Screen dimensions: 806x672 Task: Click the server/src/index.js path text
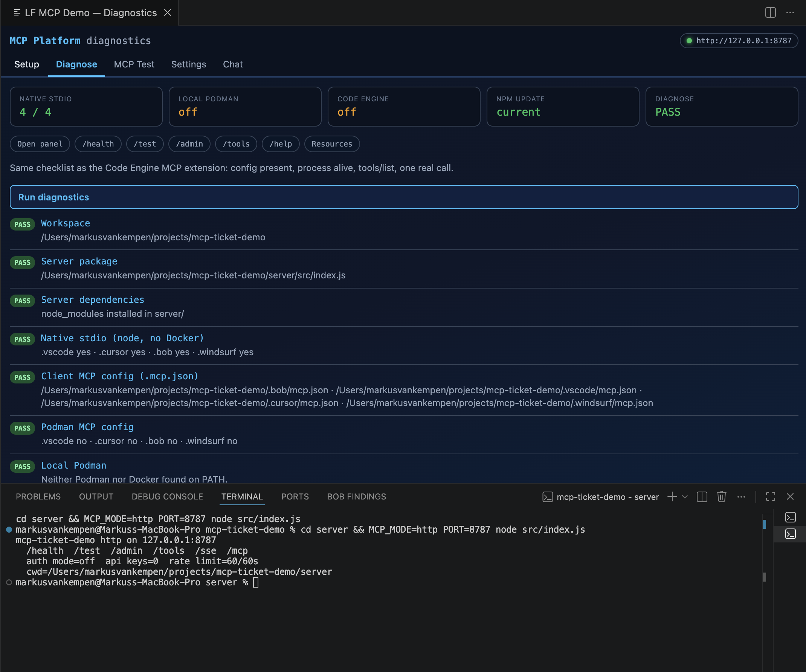pos(193,276)
